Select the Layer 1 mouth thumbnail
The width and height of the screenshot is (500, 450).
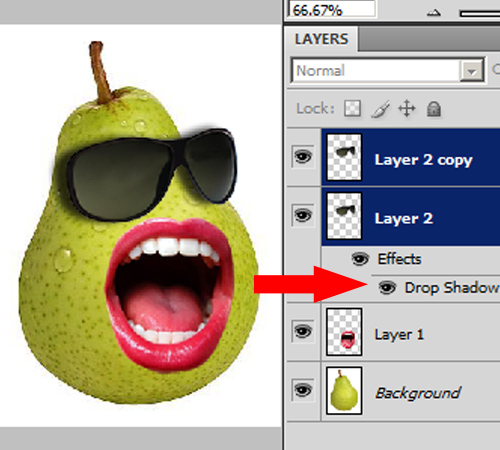click(344, 332)
